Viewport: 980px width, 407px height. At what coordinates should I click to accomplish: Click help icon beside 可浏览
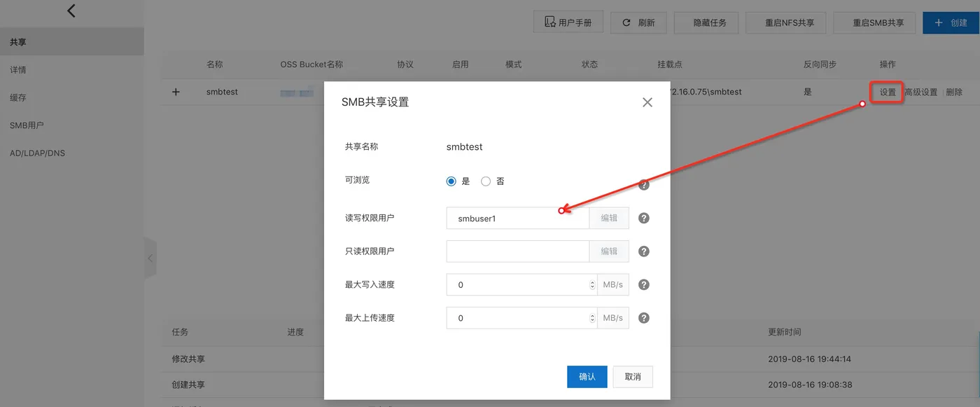tap(644, 185)
